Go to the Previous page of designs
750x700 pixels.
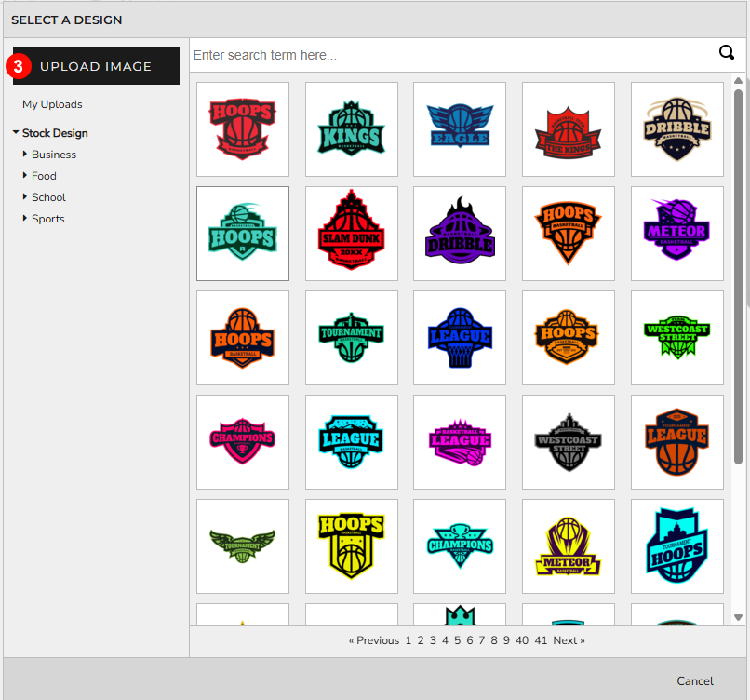pyautogui.click(x=373, y=640)
